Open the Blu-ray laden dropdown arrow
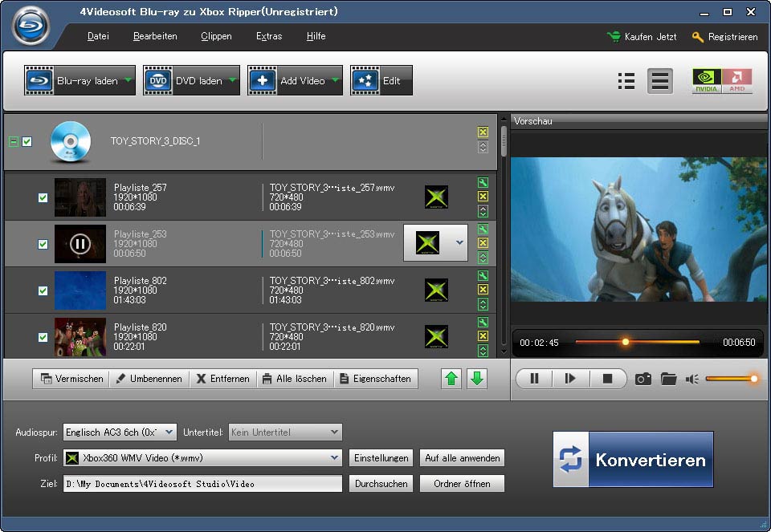771x532 pixels. [x=128, y=80]
